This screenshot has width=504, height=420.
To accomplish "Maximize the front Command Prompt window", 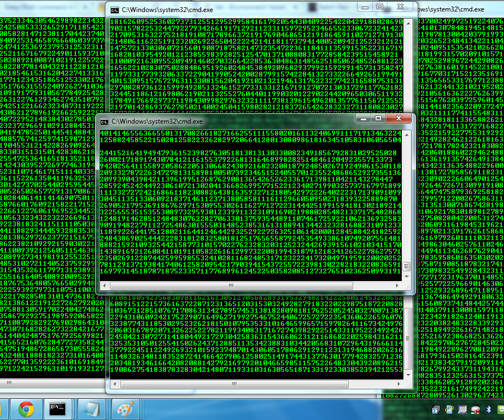I will coord(377,118).
